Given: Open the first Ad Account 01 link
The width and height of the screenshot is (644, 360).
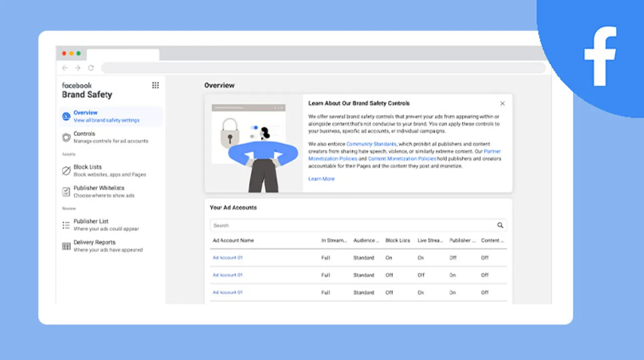Looking at the screenshot, I should pos(227,258).
